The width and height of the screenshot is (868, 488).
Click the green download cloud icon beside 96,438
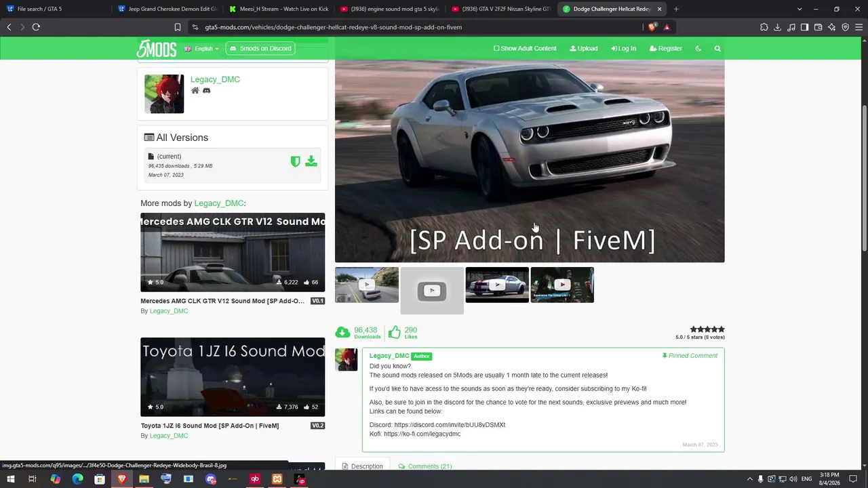(343, 332)
